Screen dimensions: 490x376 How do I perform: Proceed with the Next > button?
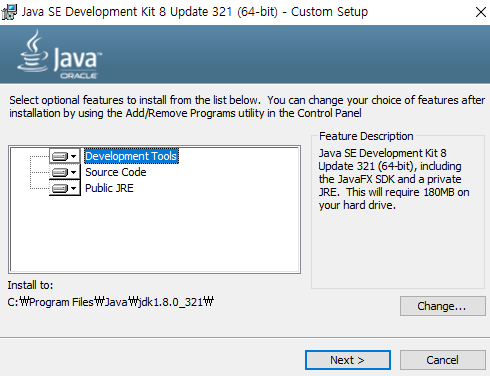[348, 360]
